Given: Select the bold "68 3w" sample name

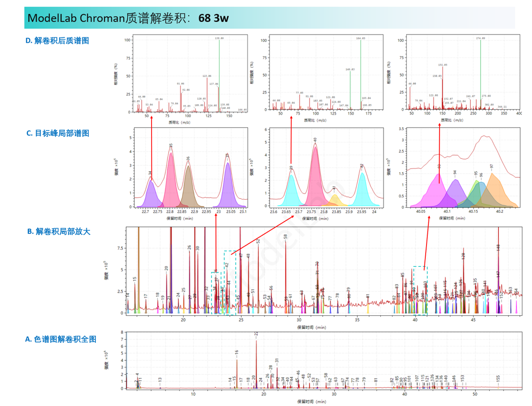Looking at the screenshot, I should (213, 18).
